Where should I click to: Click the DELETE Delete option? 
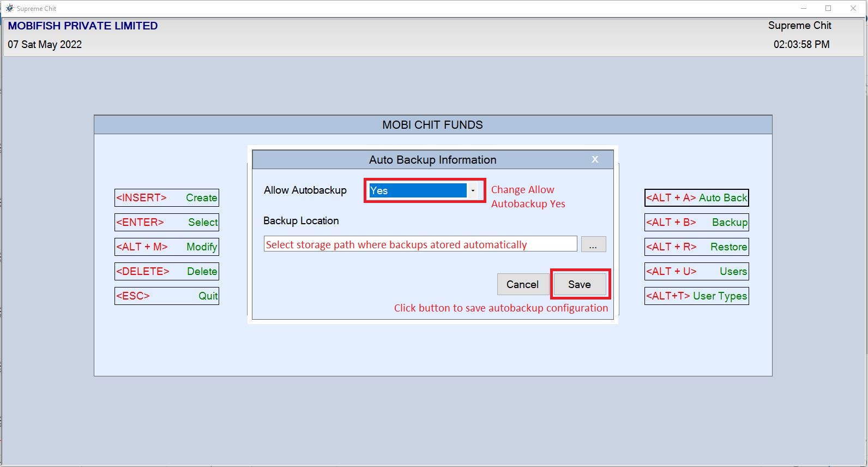167,271
